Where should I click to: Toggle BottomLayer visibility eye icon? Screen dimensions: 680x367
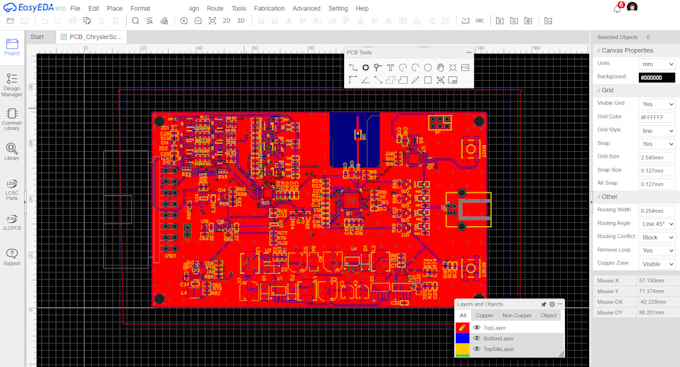coord(477,338)
